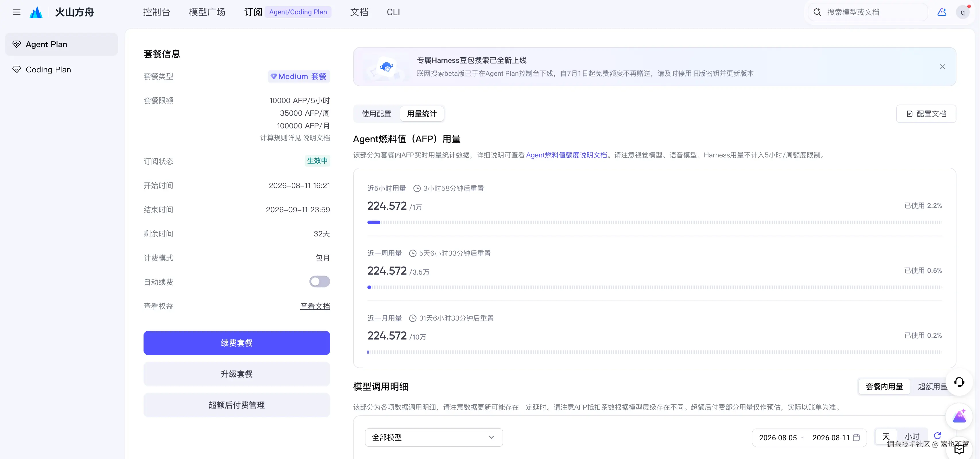This screenshot has width=980, height=459.
Task: Focus the 搜索模型或文档 search field
Action: [x=868, y=12]
